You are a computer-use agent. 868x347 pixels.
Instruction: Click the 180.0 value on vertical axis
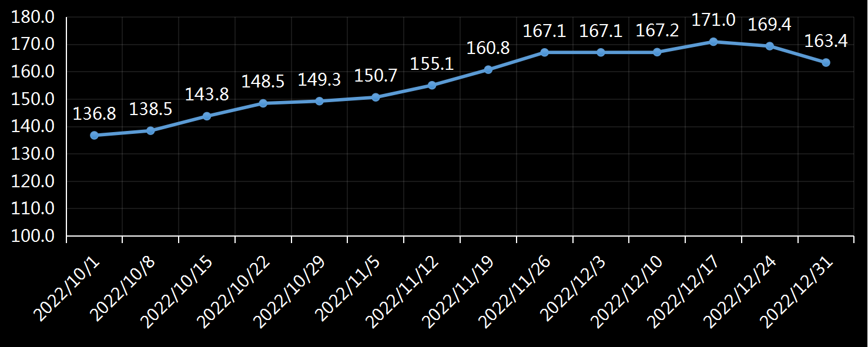pos(33,17)
